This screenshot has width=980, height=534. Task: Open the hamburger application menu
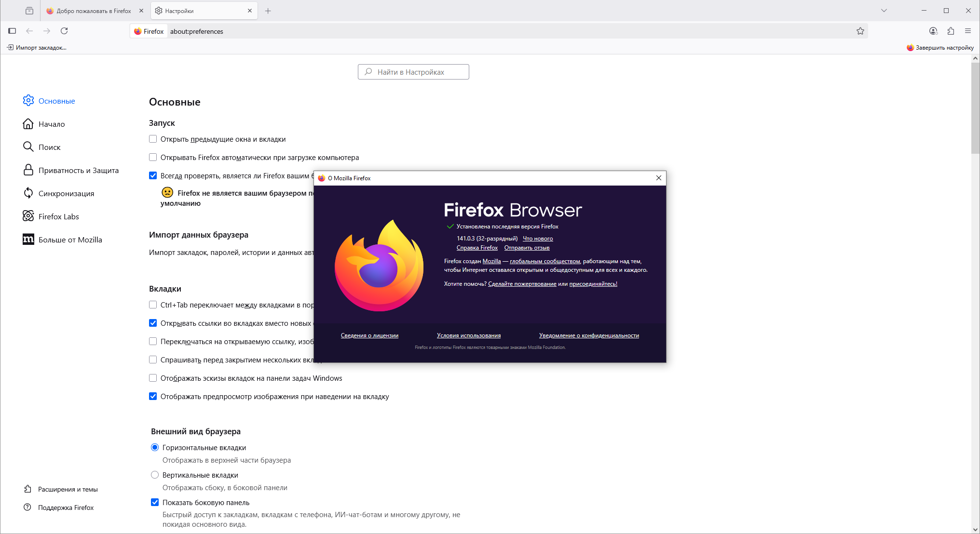968,31
